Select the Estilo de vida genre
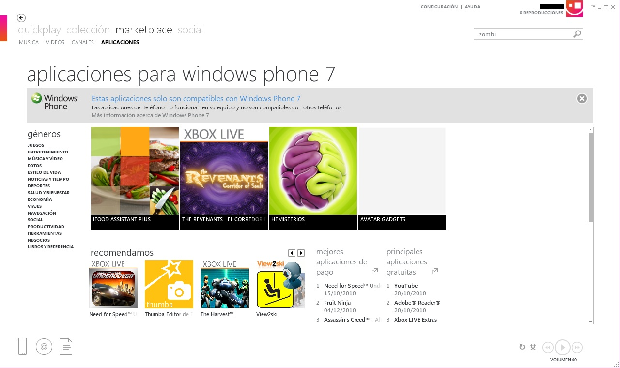This screenshot has width=620, height=368. coord(44,172)
